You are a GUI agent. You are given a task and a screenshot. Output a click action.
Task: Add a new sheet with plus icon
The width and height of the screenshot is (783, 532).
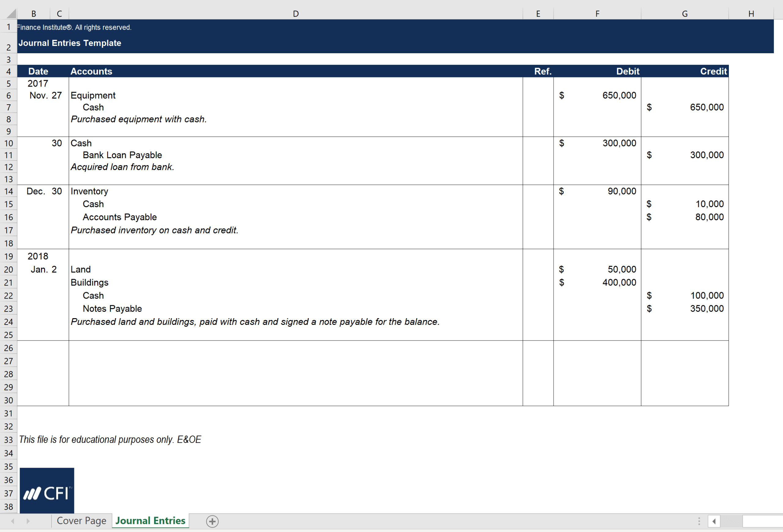point(212,521)
